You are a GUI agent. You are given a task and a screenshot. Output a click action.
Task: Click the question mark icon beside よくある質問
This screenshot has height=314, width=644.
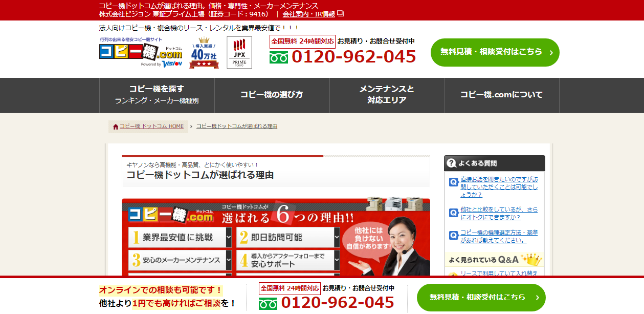point(451,163)
